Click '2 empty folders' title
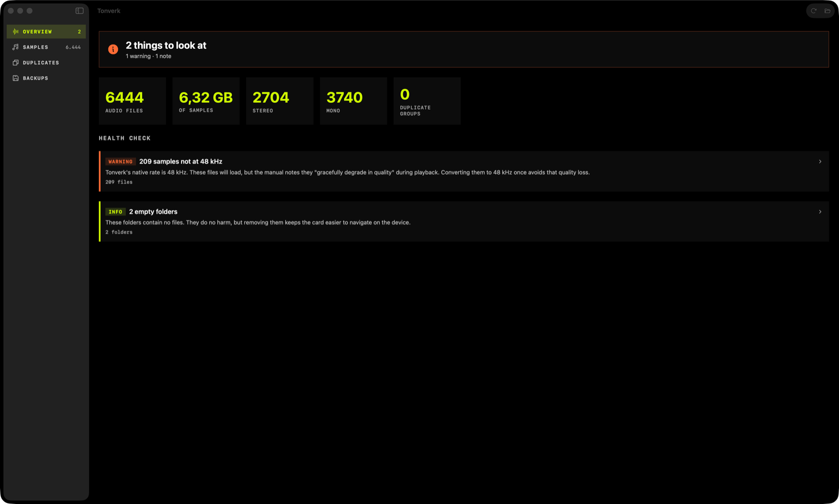 [153, 212]
